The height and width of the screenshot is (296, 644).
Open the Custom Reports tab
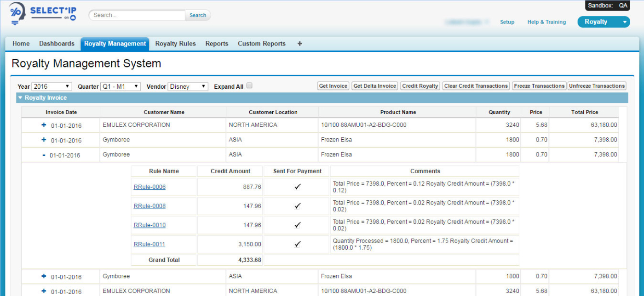pos(261,44)
